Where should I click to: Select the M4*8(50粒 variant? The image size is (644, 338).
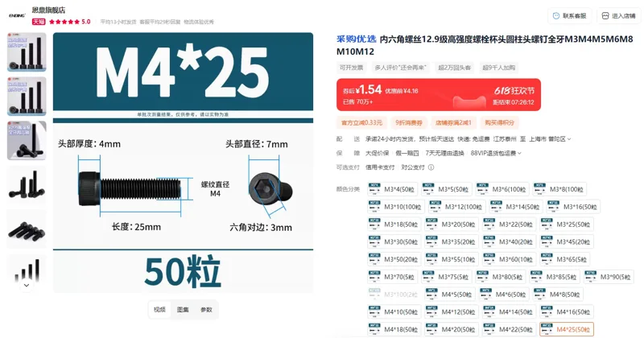[x=558, y=294]
